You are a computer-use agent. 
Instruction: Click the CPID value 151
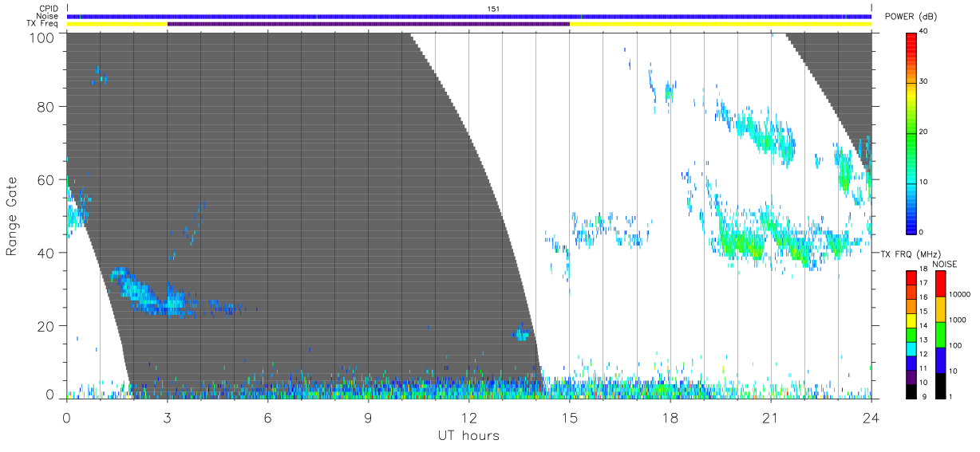(492, 9)
